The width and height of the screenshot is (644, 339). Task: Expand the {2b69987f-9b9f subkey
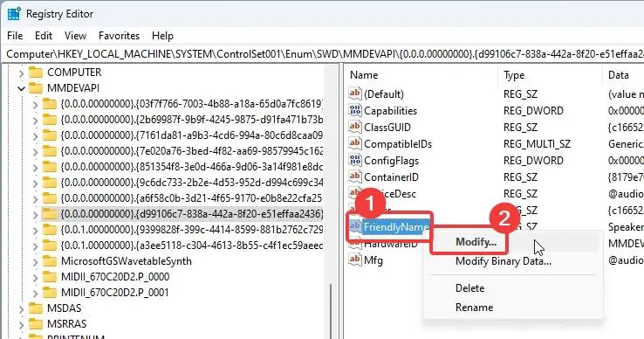click(x=35, y=120)
